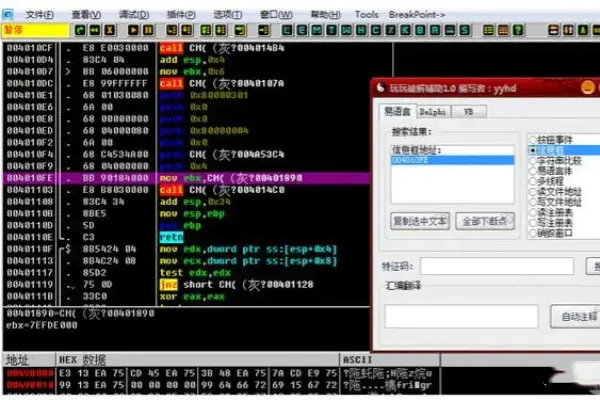Click the Pause toolbar icon

click(147, 30)
